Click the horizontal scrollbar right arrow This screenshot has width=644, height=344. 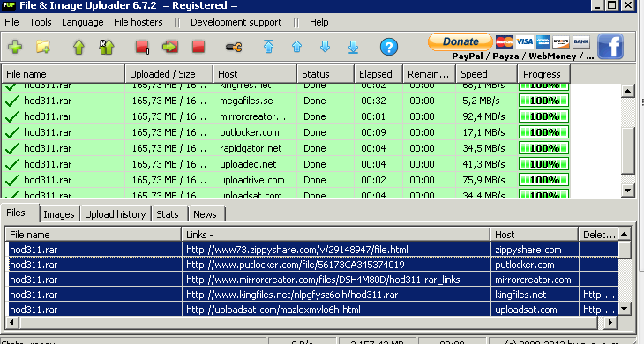[610, 323]
